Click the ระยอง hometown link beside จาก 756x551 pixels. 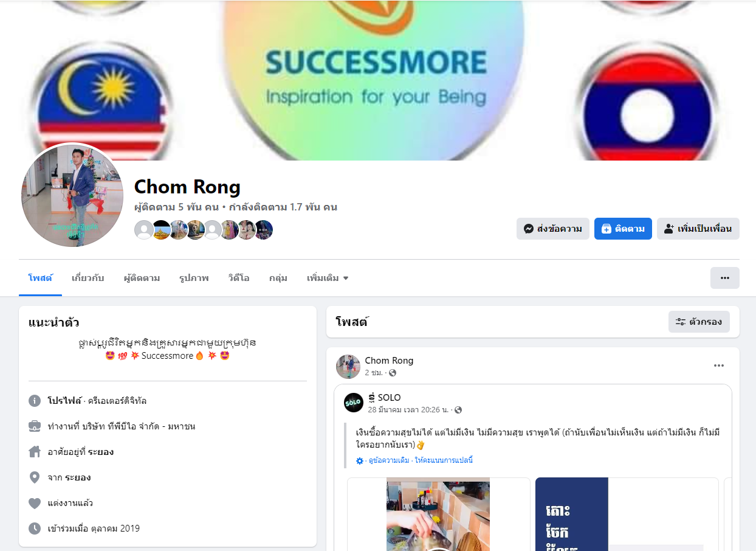(x=78, y=477)
